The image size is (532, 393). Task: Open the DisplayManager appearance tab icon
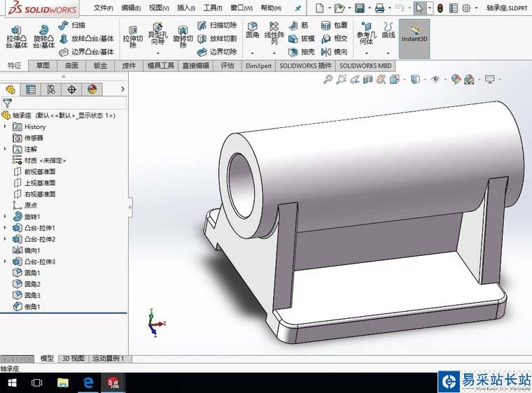tap(92, 90)
